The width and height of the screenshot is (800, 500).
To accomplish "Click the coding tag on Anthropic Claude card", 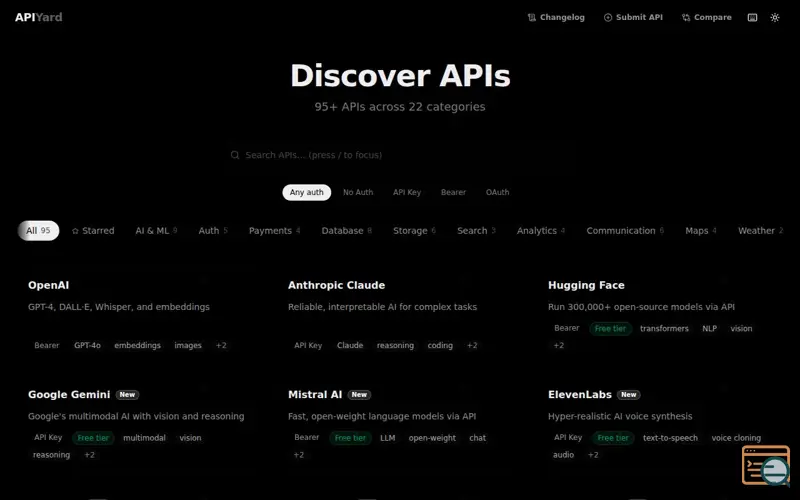I will click(440, 345).
